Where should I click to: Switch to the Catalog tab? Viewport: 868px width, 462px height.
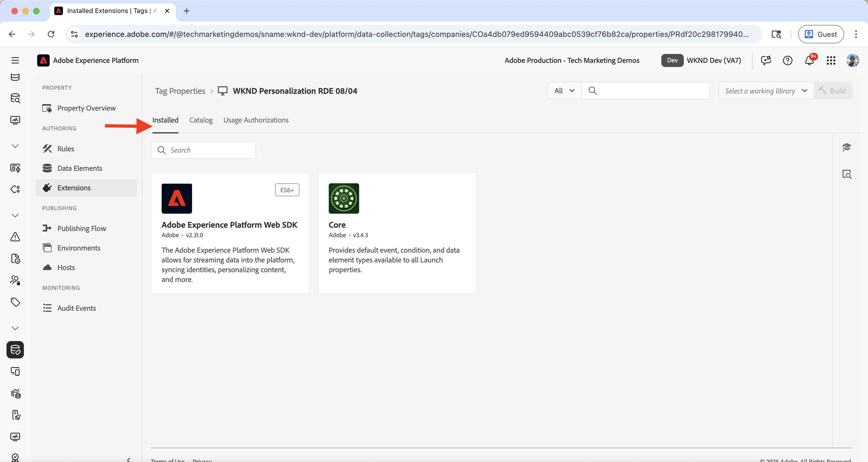201,120
